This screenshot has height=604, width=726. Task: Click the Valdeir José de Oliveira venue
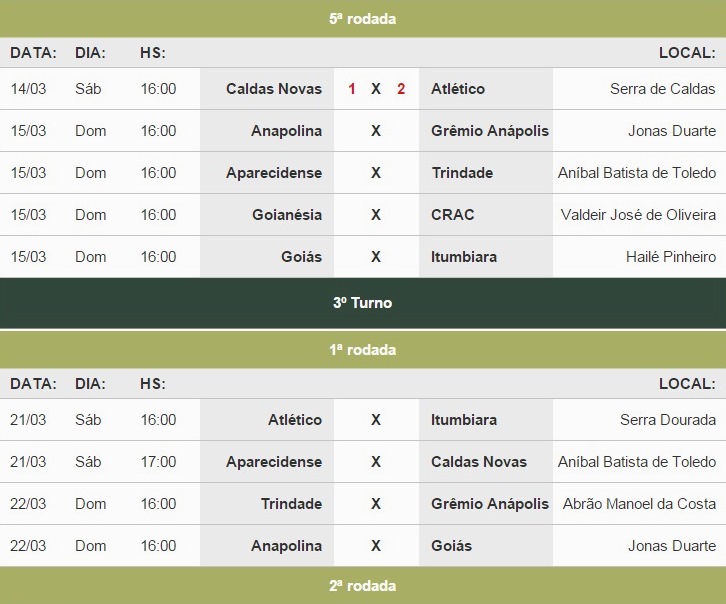pos(638,215)
